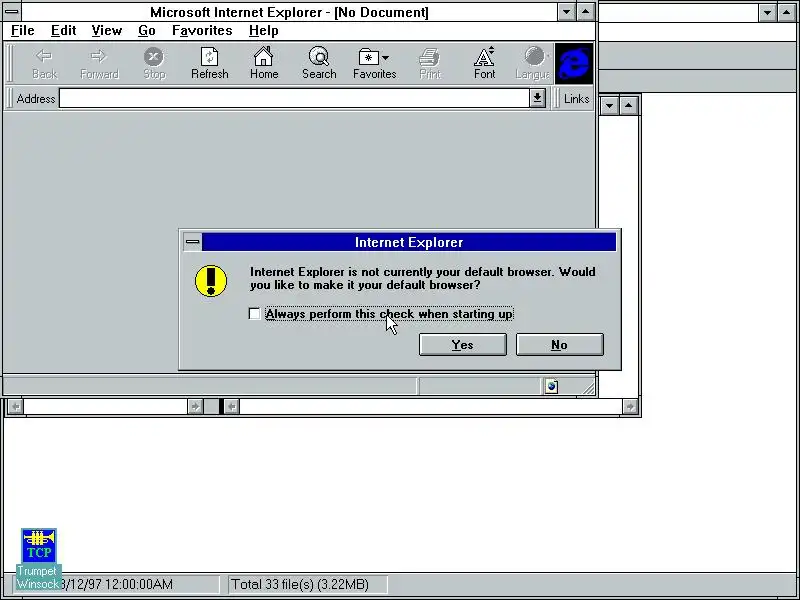The image size is (800, 600).
Task: Click inside the Address input field
Action: point(294,98)
